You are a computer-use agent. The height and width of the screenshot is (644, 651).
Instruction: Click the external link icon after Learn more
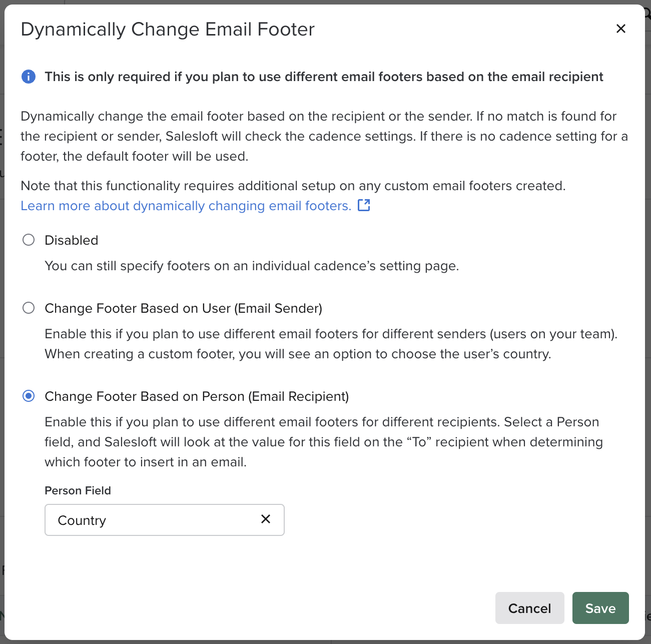coord(364,205)
